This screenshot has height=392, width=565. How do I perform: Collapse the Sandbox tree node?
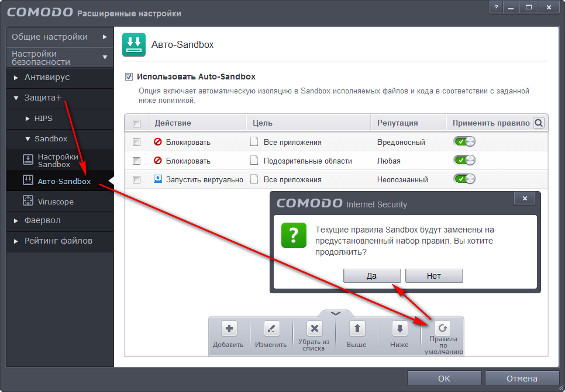point(27,139)
